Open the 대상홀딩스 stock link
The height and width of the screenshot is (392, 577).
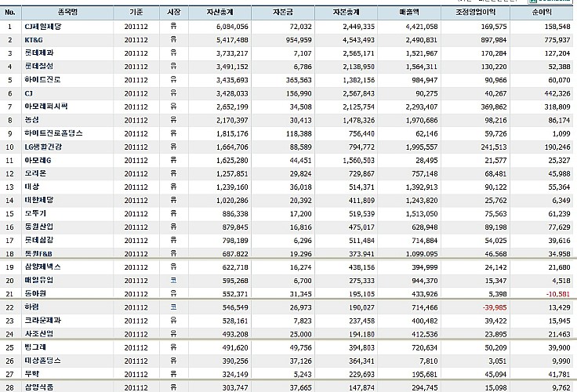pos(42,361)
